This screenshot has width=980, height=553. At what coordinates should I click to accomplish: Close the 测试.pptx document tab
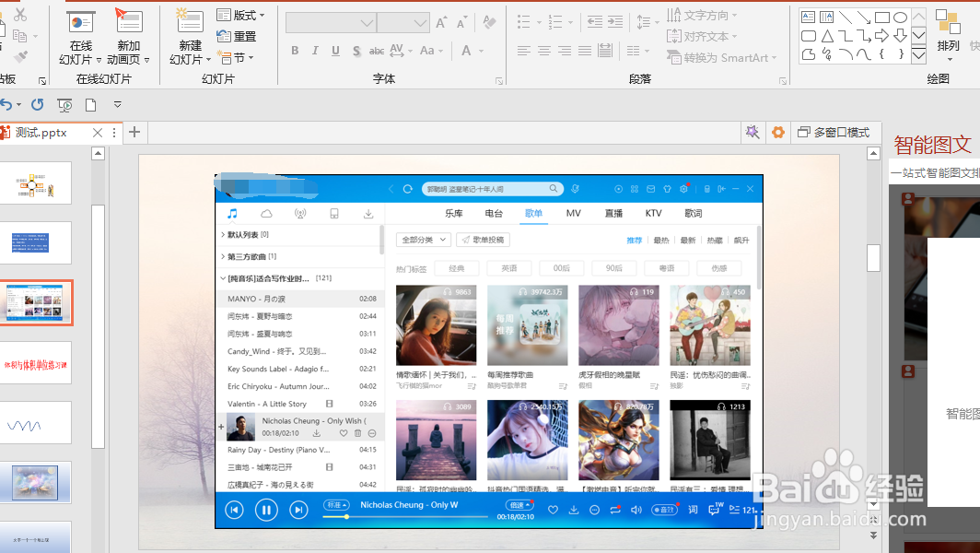98,133
